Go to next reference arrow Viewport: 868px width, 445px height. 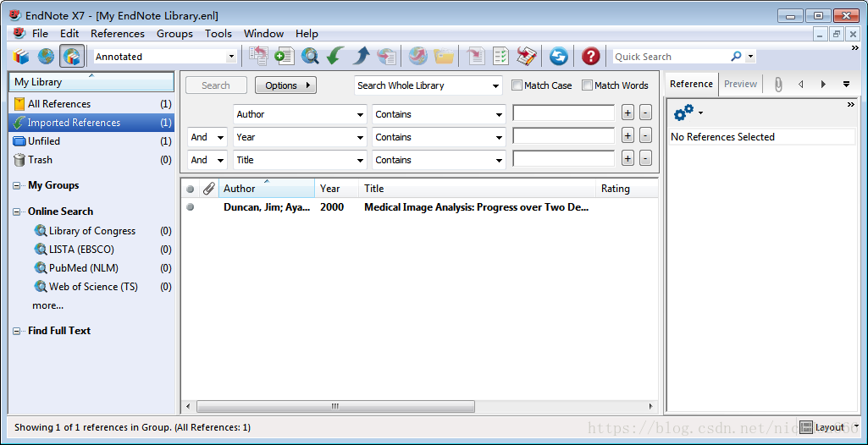pyautogui.click(x=823, y=84)
